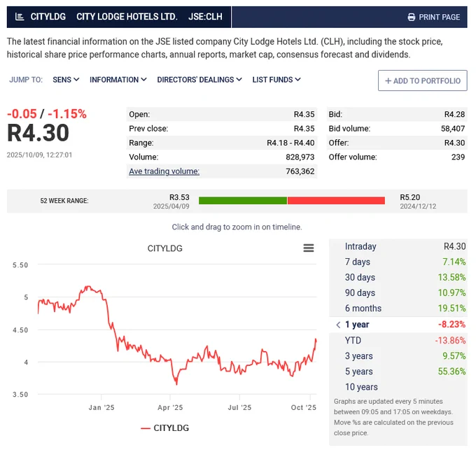Click the Offer value R4.30
The image size is (476, 452).
coord(454,143)
